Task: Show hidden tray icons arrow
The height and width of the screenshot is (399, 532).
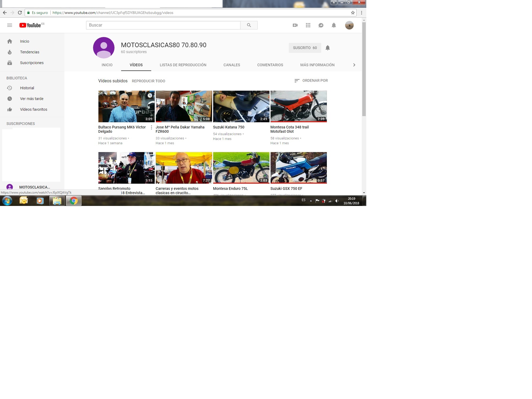Action: [x=311, y=201]
